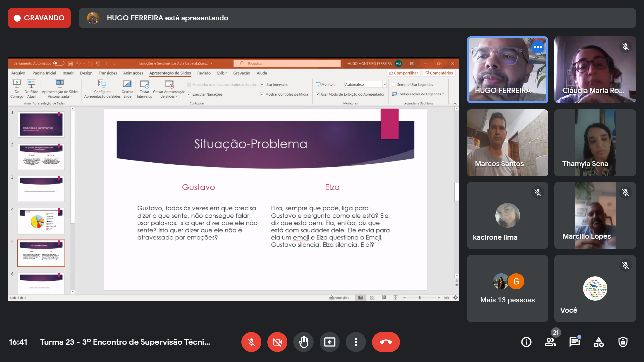Click the present screen button
644x362 pixels.
point(329,342)
